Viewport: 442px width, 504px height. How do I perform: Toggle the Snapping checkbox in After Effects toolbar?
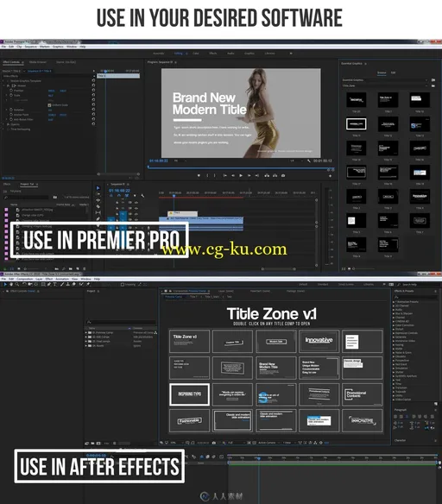pos(123,285)
